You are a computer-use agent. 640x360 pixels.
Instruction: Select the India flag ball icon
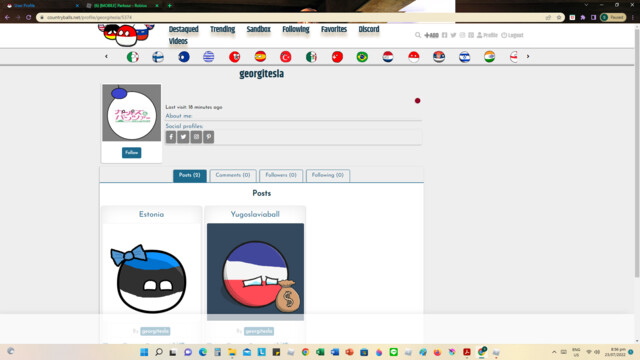[489, 57]
